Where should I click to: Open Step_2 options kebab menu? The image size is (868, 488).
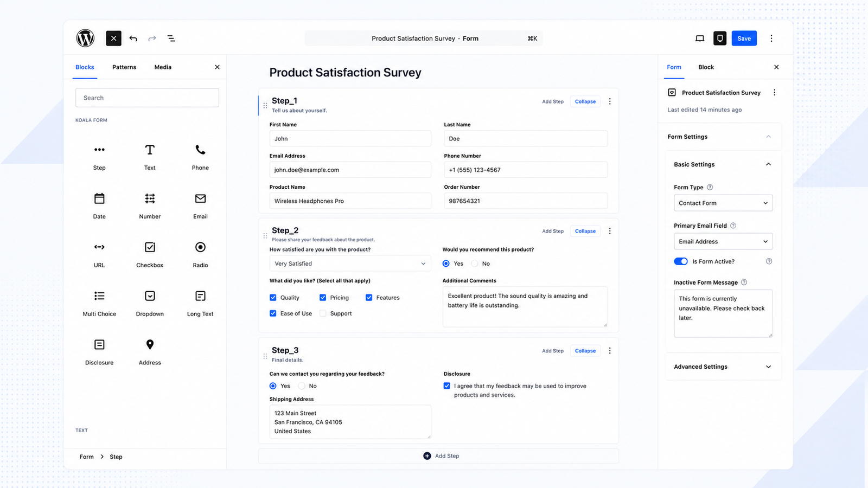[x=610, y=231]
